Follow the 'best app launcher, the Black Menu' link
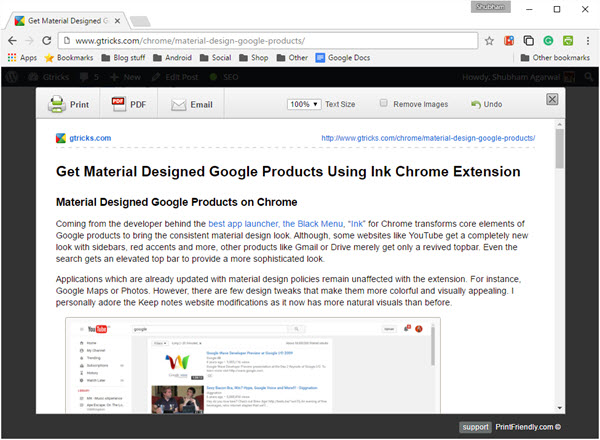This screenshot has width=600, height=440. point(276,224)
